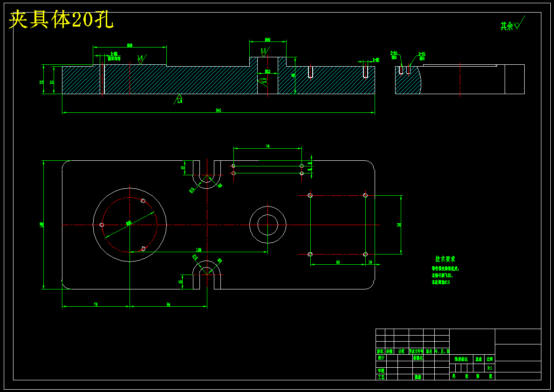The width and height of the screenshot is (554, 392).
Task: Select the 340 overall length dimension
Action: (x=219, y=110)
